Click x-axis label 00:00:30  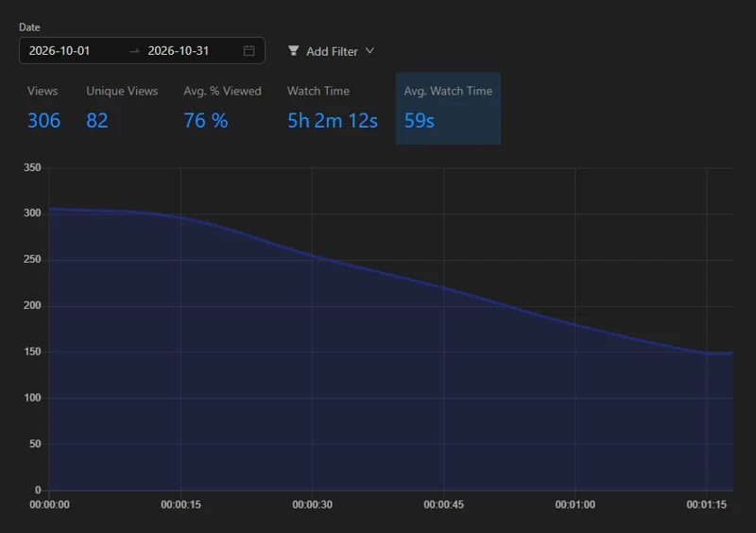[x=313, y=505]
